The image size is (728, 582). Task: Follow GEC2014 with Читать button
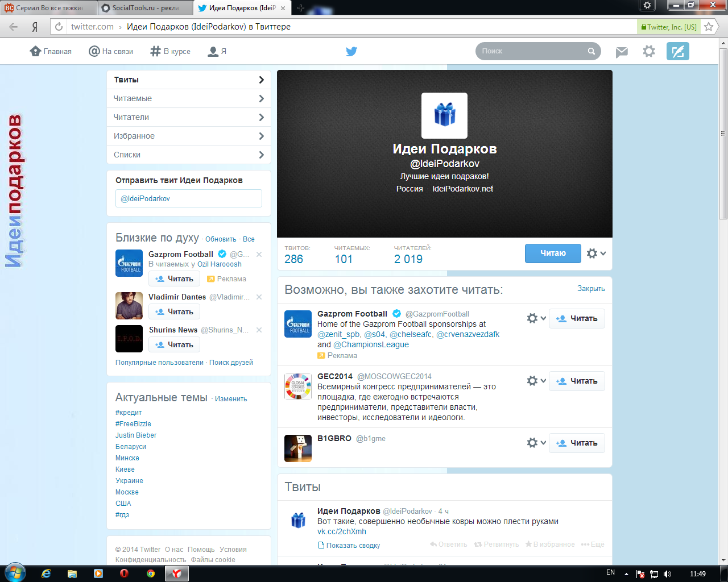tap(577, 381)
